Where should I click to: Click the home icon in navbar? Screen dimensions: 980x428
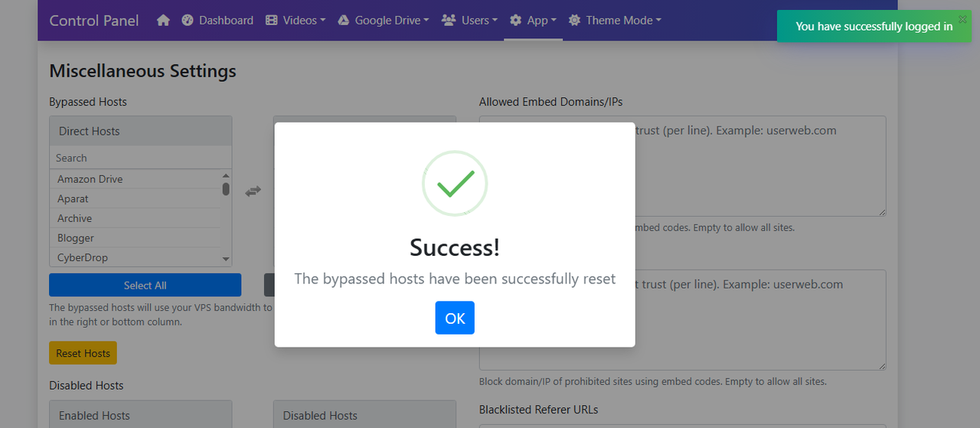point(163,21)
